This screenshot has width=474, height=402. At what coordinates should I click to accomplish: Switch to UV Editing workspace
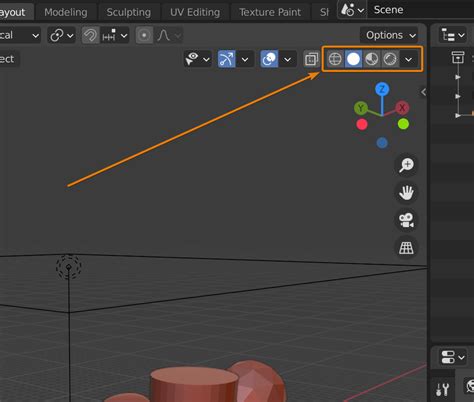pos(195,12)
